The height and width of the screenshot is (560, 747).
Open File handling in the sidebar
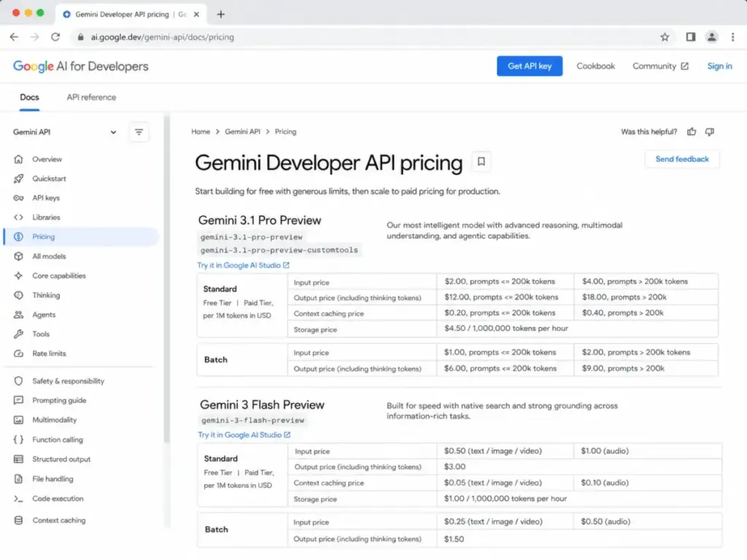pyautogui.click(x=53, y=479)
